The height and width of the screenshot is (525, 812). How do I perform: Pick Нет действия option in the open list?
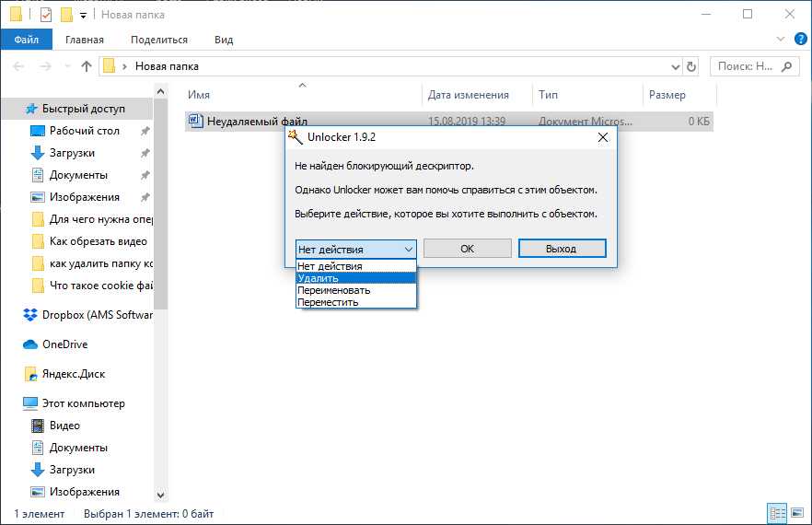(355, 266)
